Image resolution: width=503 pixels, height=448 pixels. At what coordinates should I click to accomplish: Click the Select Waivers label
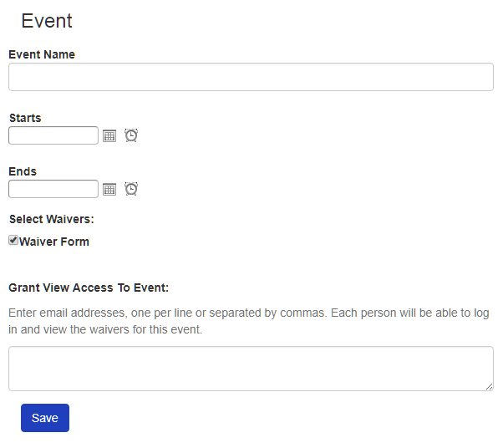[52, 220]
